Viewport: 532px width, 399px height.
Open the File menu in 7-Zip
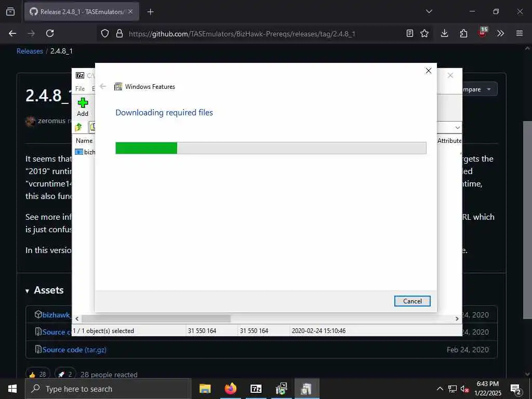[80, 88]
